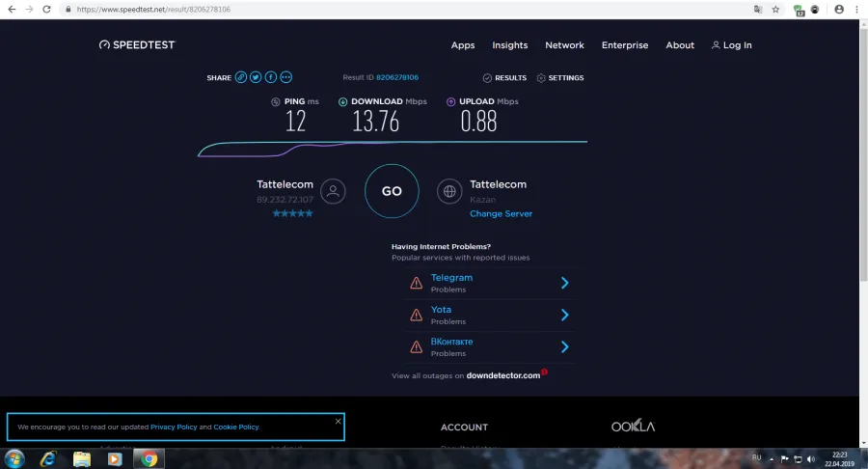Open the Apps menu
Image resolution: width=868 pixels, height=469 pixels.
[463, 45]
